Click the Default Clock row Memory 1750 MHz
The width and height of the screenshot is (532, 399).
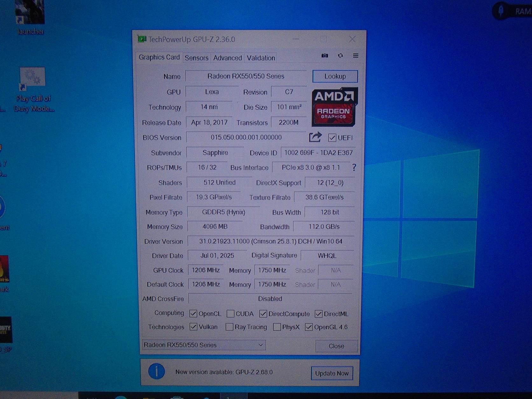click(x=272, y=284)
